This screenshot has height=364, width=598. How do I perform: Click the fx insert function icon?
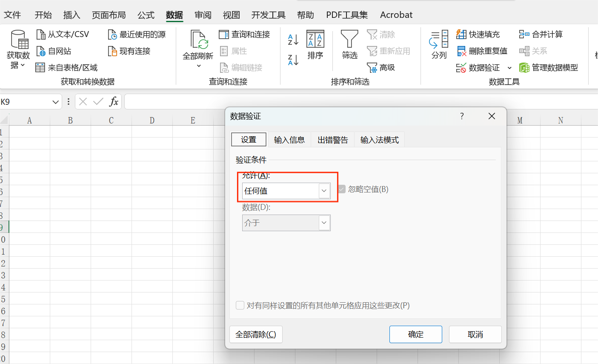(x=114, y=102)
